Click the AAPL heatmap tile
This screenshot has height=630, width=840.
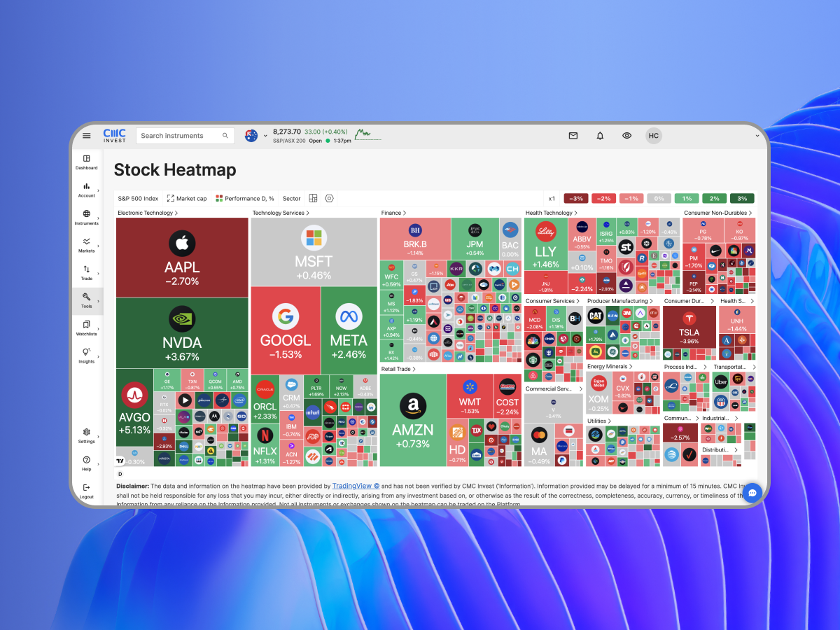182,258
